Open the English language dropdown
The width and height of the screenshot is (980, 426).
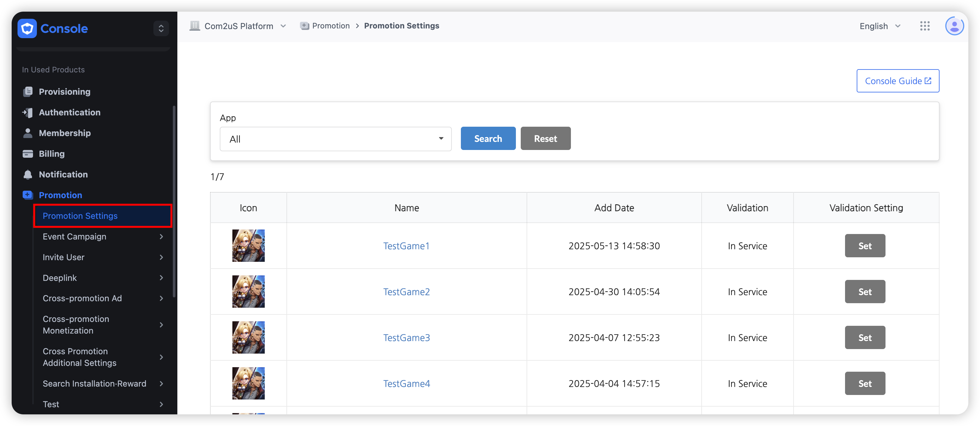coord(880,26)
